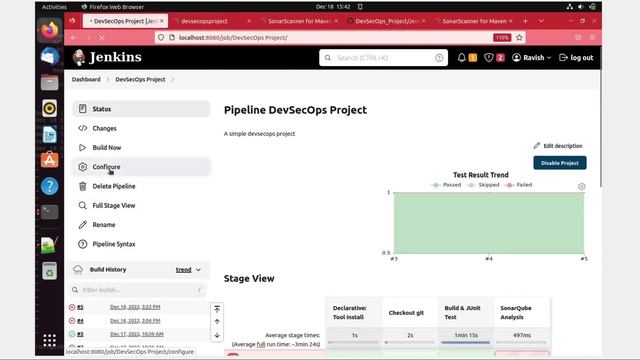Open build #5 in history
The height and width of the screenshot is (360, 640).
[80, 307]
